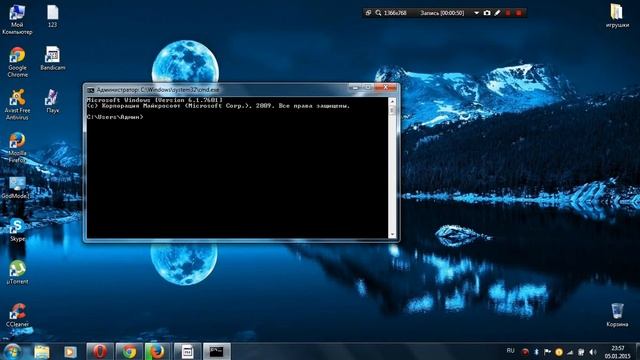Click the cmd scrollbar up arrow
This screenshot has height=360, width=640.
click(392, 101)
